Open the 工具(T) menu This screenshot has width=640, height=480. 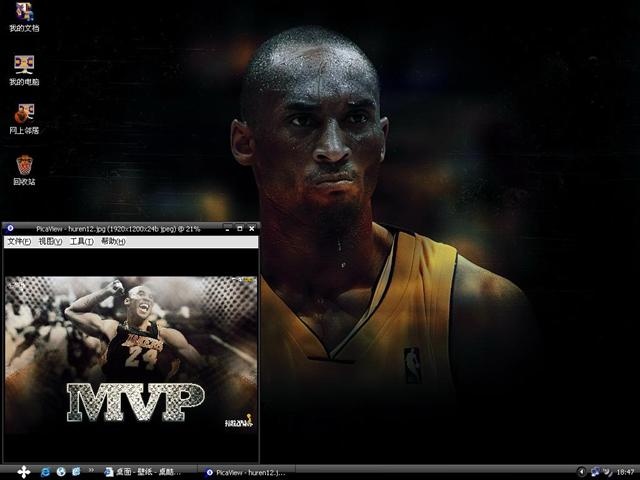pos(82,241)
